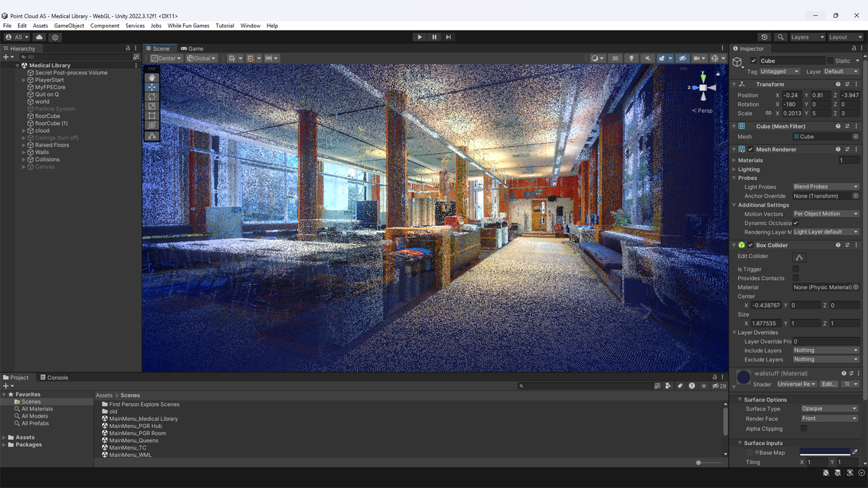This screenshot has width=868, height=488.
Task: Switch to the Game tab
Action: pyautogui.click(x=192, y=48)
